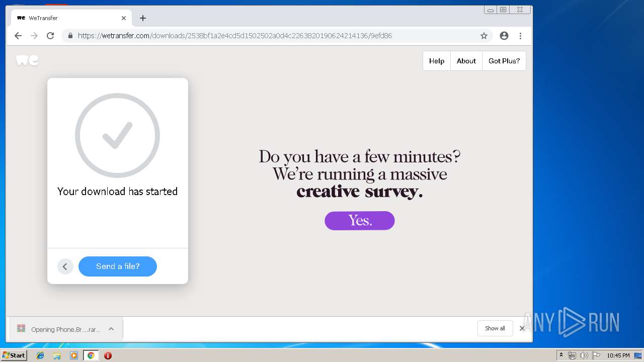Screen dimensions: 644x362
Task: Click the address bar URL
Action: [235, 36]
